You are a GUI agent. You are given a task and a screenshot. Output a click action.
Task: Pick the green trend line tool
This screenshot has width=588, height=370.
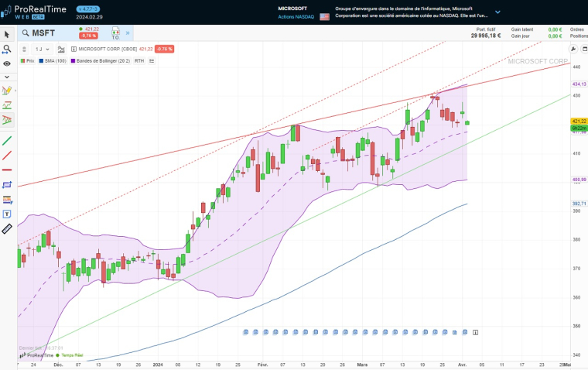7,140
